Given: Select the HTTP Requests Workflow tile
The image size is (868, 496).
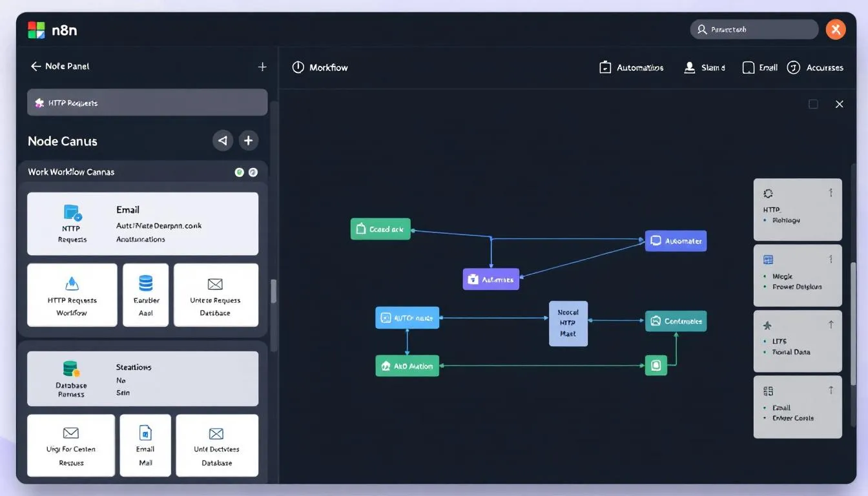Looking at the screenshot, I should tap(72, 294).
